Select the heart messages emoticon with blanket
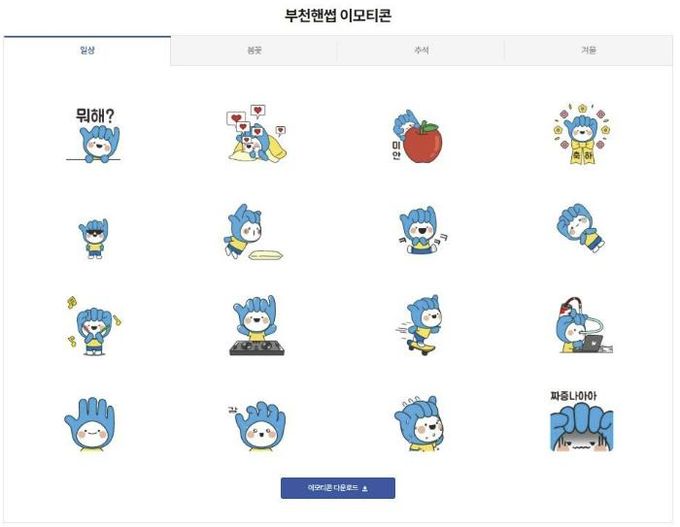This screenshot has width=680, height=527. click(256, 134)
